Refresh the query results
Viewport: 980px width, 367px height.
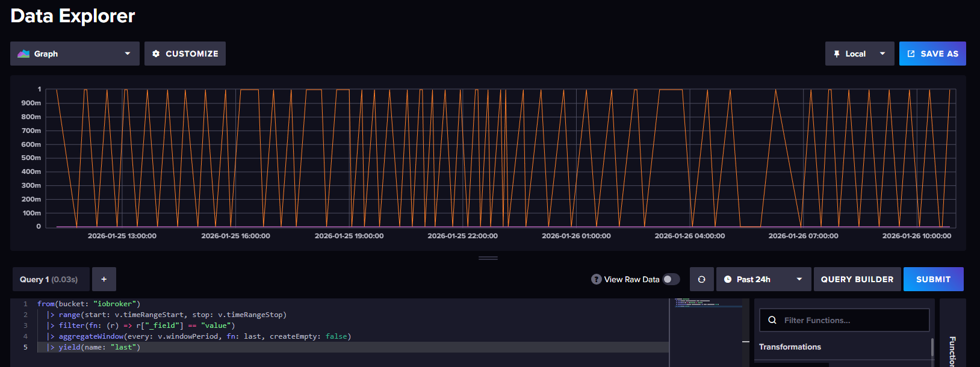coord(701,279)
